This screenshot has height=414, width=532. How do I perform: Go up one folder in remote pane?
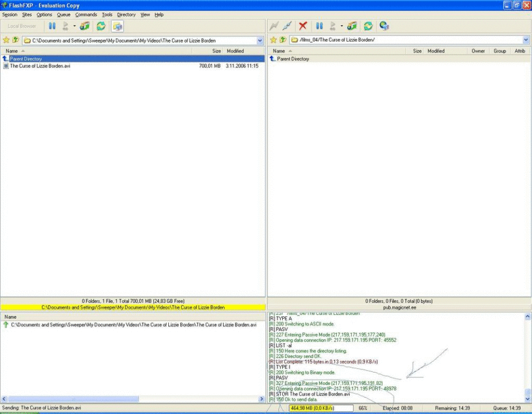(x=283, y=40)
